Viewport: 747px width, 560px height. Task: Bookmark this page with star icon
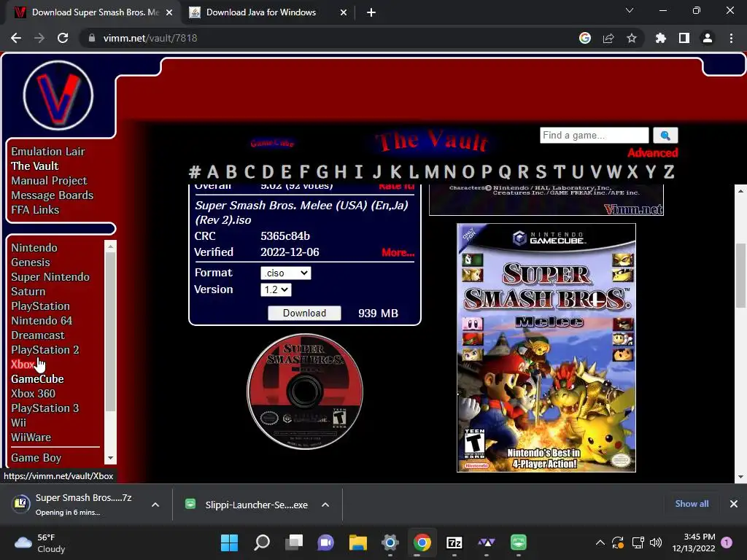(x=632, y=38)
